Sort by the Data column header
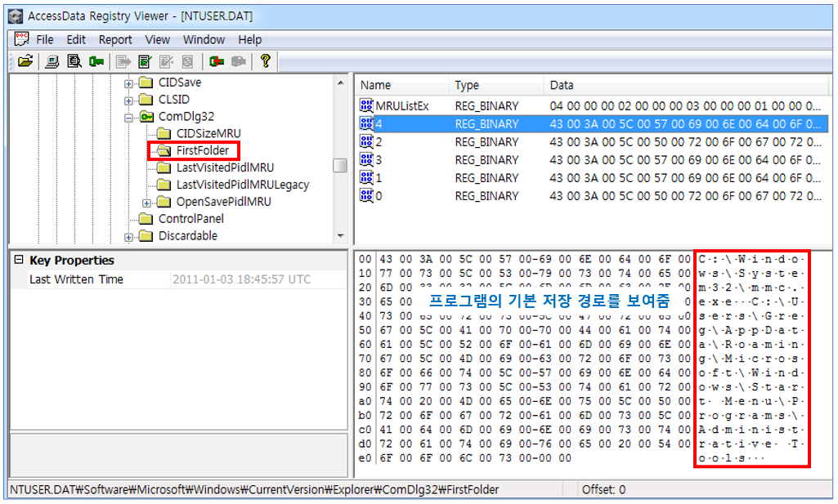Screen dimensions: 838x504 [x=686, y=86]
